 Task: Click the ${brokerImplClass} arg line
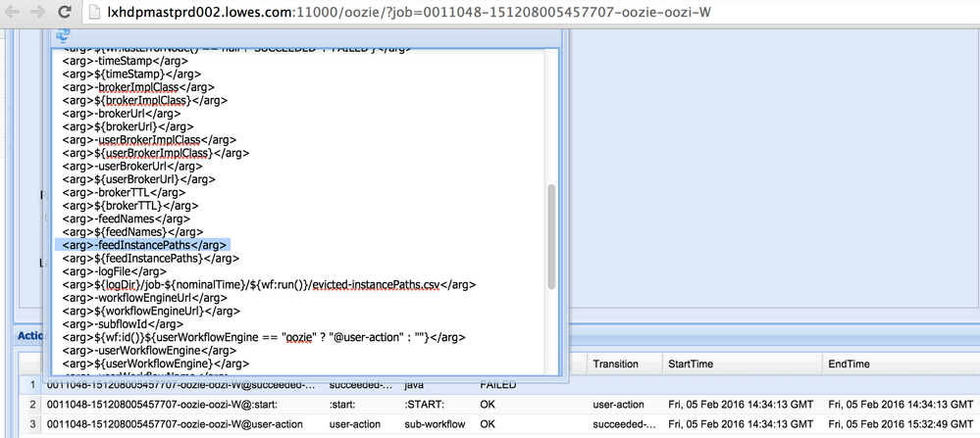(144, 101)
